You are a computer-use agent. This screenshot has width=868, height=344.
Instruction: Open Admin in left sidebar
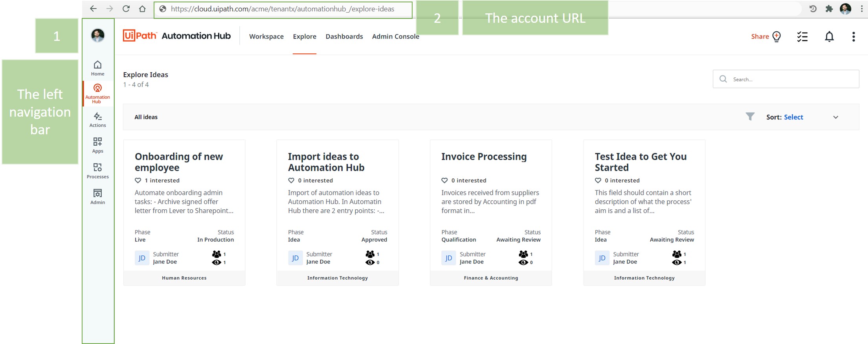(98, 197)
